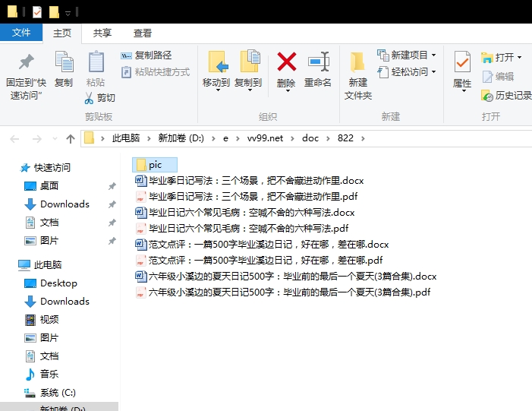Viewport: 532px width, 411px height.
Task: Create a new folder with 新建文件夹
Action: click(x=358, y=76)
